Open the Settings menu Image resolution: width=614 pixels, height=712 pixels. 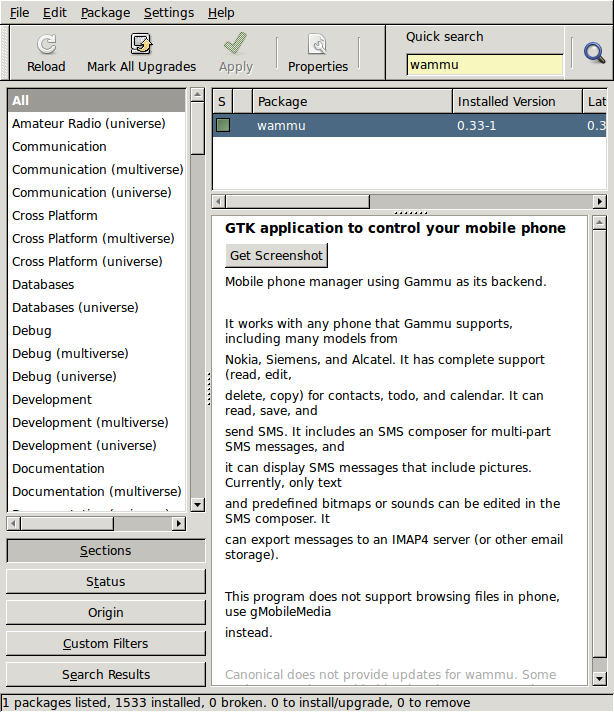point(169,12)
